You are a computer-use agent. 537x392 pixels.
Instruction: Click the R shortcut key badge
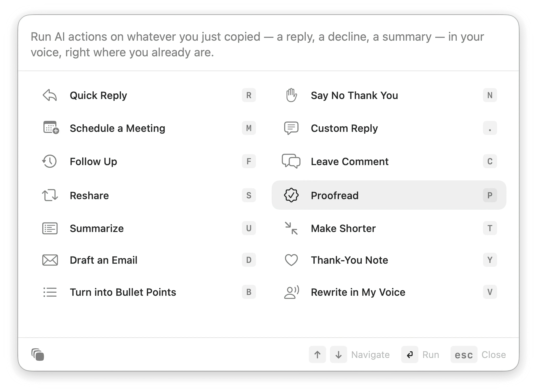(x=249, y=95)
